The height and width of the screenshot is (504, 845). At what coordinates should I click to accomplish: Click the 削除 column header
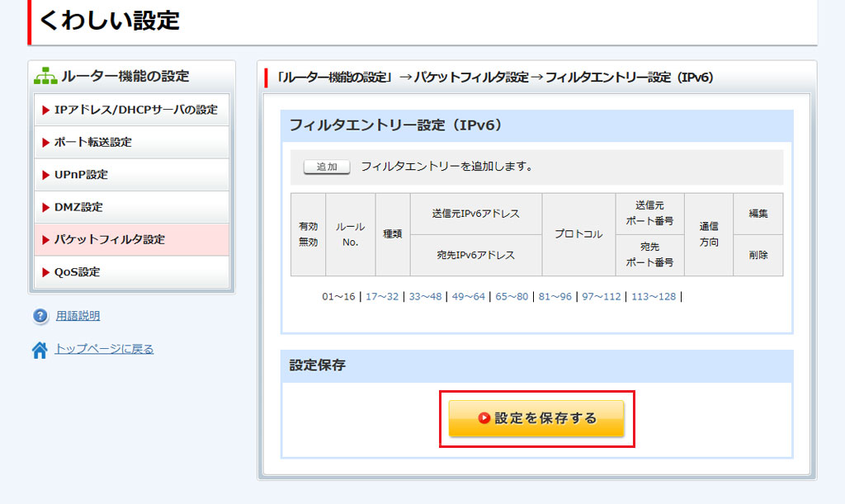[x=758, y=255]
